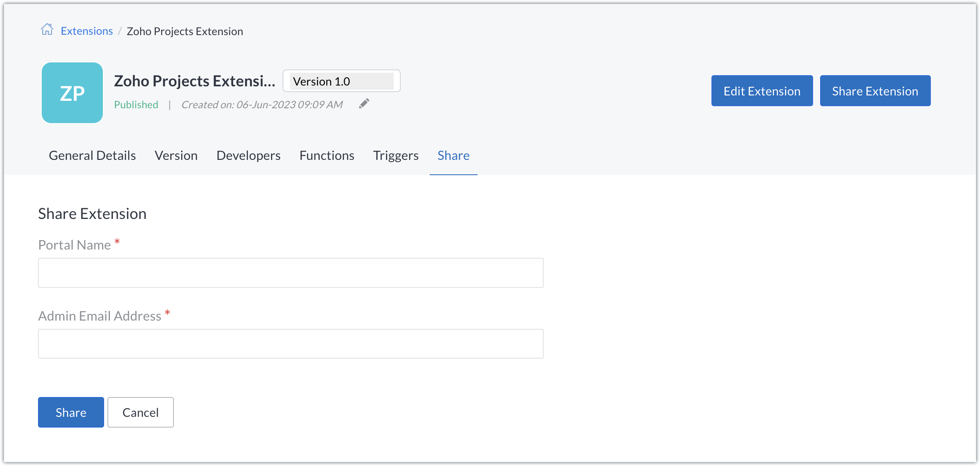Switch to the Triggers tab
Screen dimensions: 980x466
tap(396, 155)
